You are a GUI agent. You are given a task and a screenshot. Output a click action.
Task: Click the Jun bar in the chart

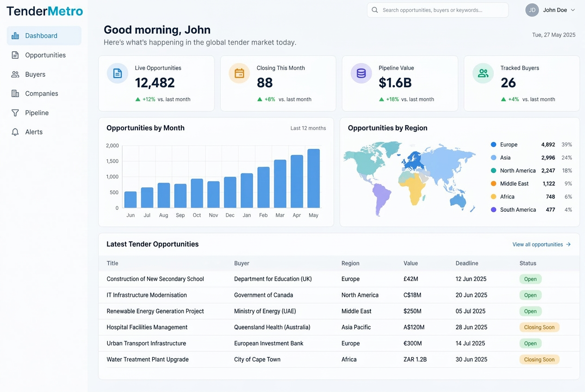coord(131,200)
